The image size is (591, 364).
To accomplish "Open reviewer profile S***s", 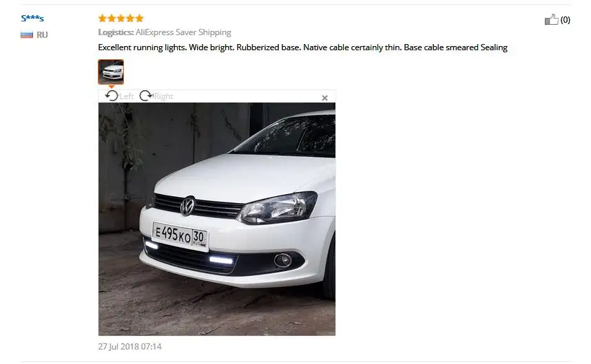I will tap(32, 18).
